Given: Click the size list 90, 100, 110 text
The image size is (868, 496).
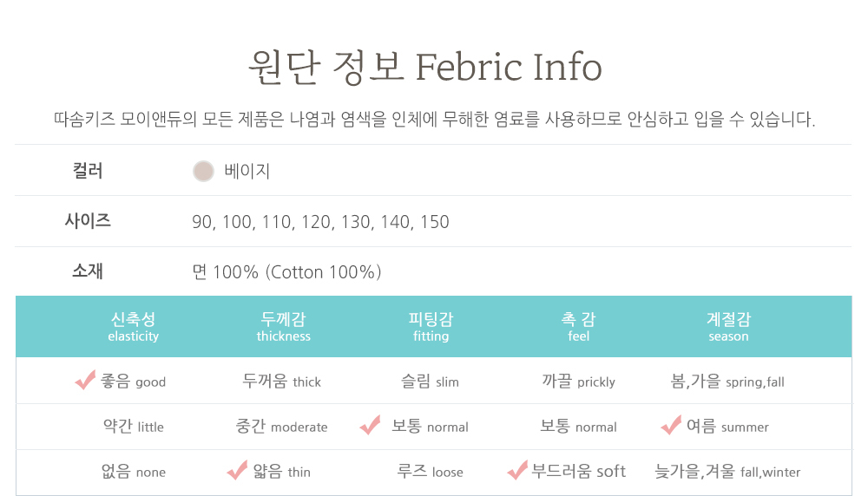Looking at the screenshot, I should (x=320, y=222).
